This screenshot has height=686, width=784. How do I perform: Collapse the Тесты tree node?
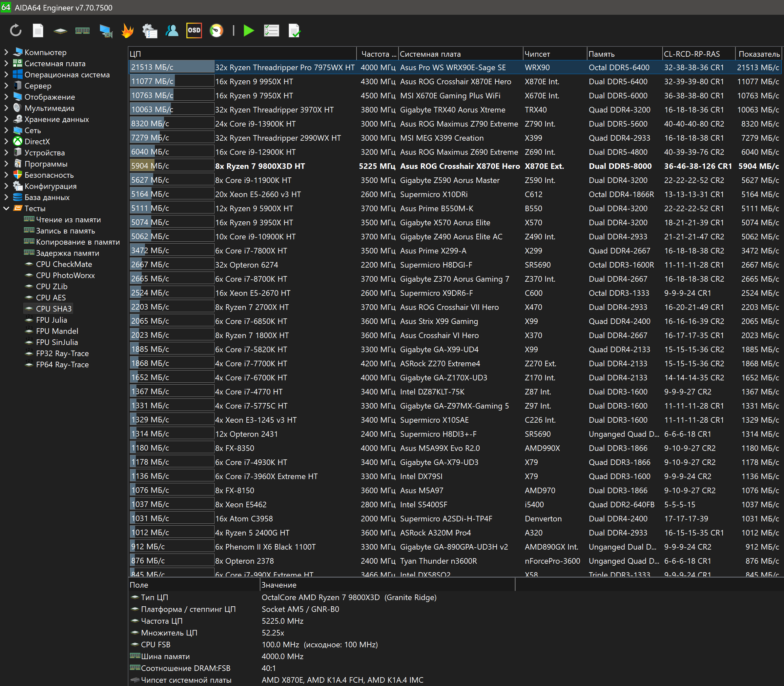[6, 209]
